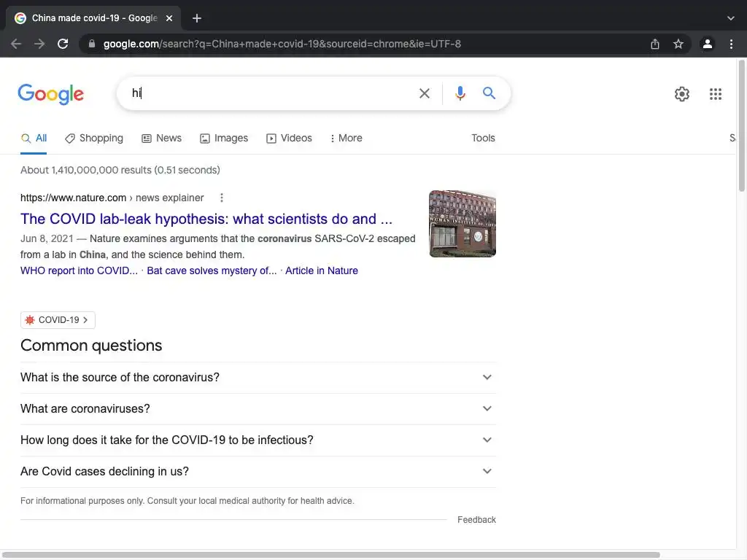The image size is (747, 560).
Task: Open Chrome three-dot menu
Action: [x=731, y=44]
